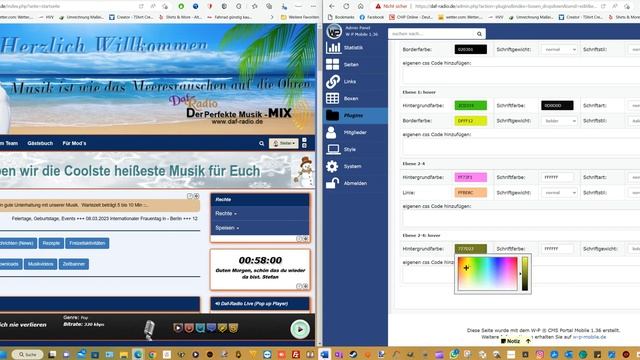Click the browser back arrow in admin window
The height and width of the screenshot is (360, 640).
(x=331, y=6)
